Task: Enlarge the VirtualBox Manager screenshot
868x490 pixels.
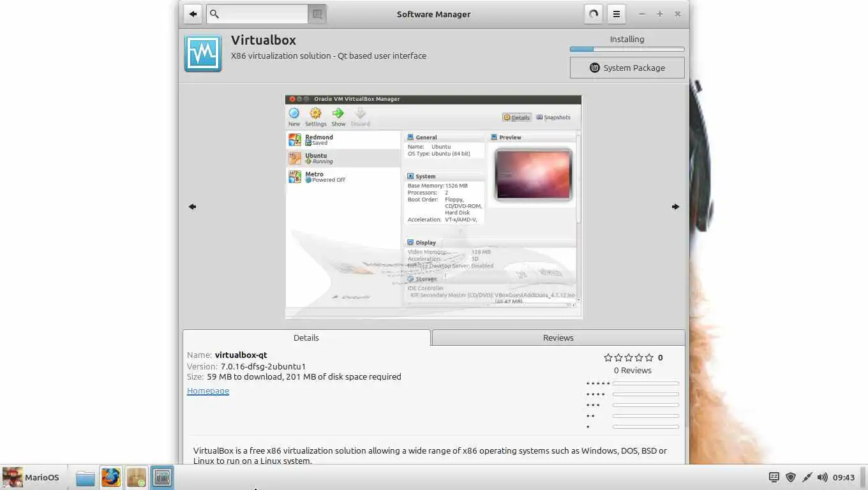Action: [x=433, y=207]
